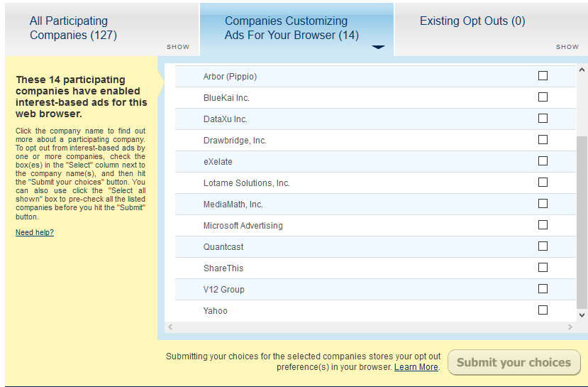The height and width of the screenshot is (387, 588).
Task: Check the Quantcast opt-out box
Action: [543, 246]
